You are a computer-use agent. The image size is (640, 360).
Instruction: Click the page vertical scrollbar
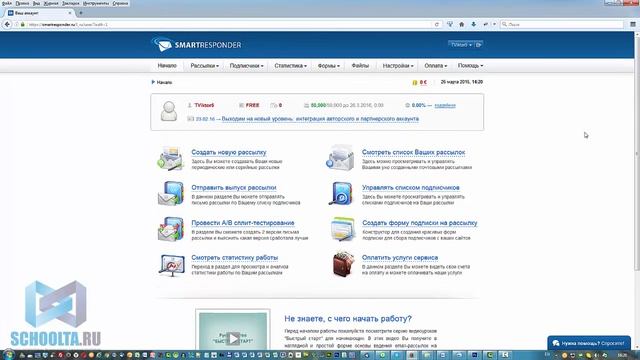pyautogui.click(x=636, y=153)
